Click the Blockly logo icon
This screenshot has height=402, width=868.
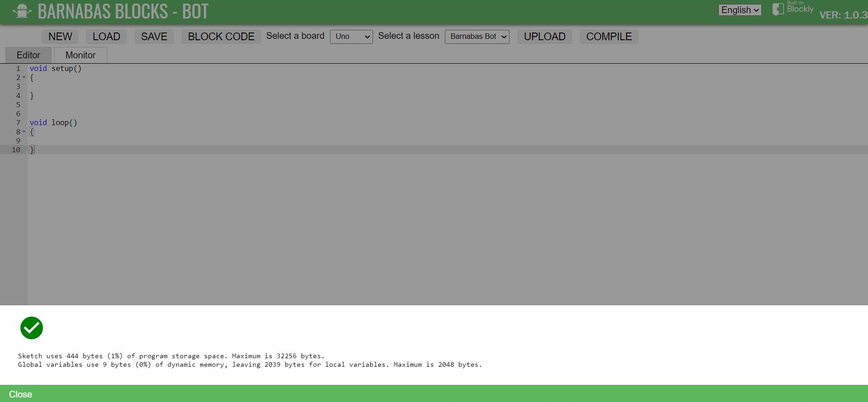coord(778,9)
